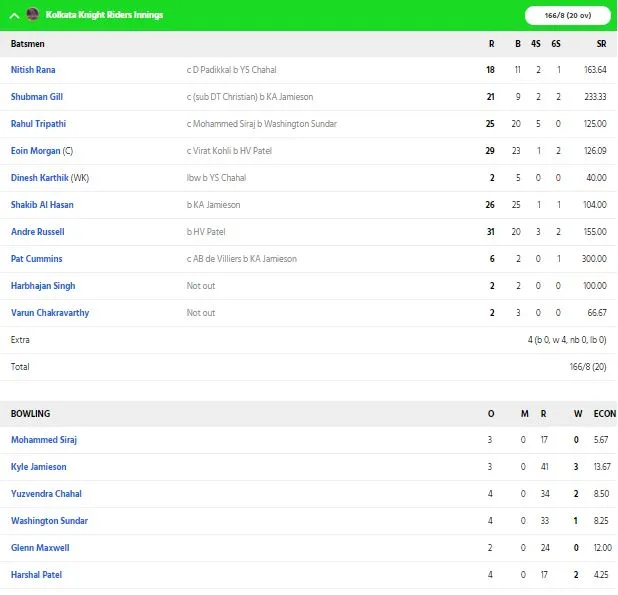Select the 'Kolkata Knight Riders Innings' header title
The height and width of the screenshot is (595, 618).
pos(104,15)
